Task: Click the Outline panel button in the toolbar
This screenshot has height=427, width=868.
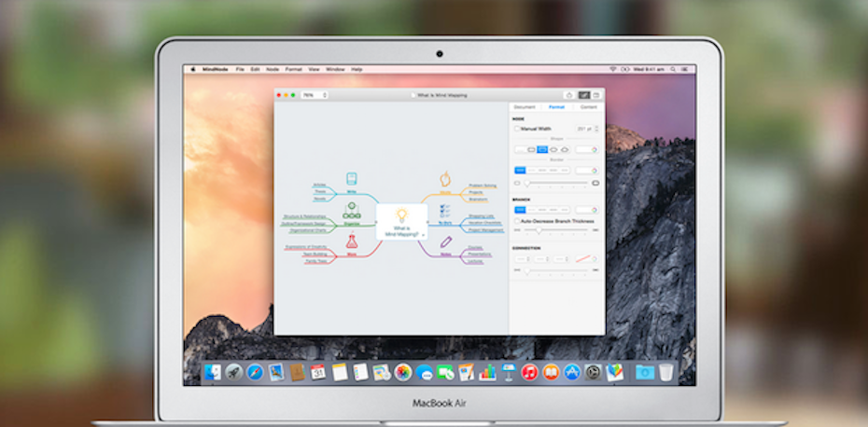Action: [x=596, y=95]
